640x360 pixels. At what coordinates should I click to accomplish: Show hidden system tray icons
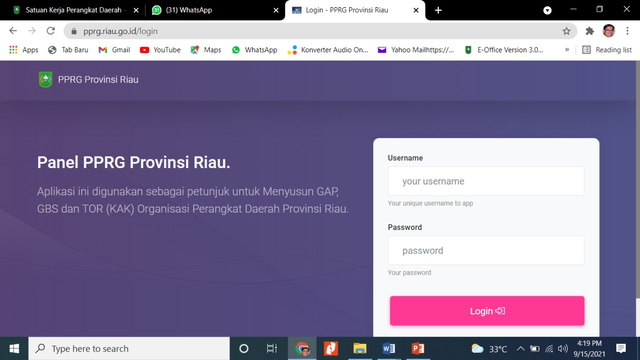click(520, 349)
